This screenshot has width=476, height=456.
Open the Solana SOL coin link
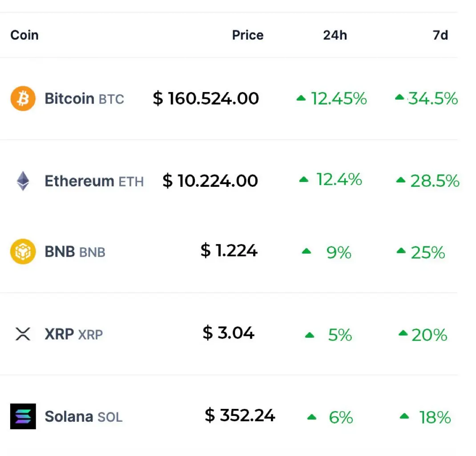83,417
